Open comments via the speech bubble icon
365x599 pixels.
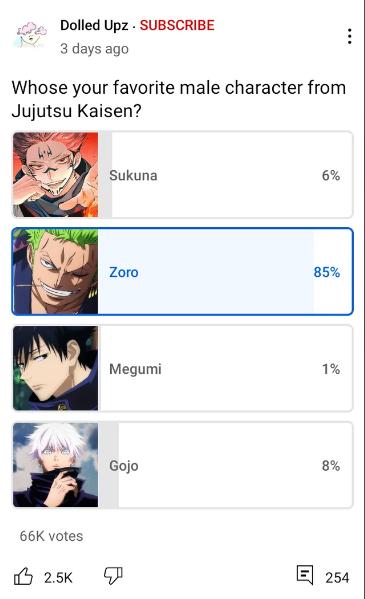(305, 575)
